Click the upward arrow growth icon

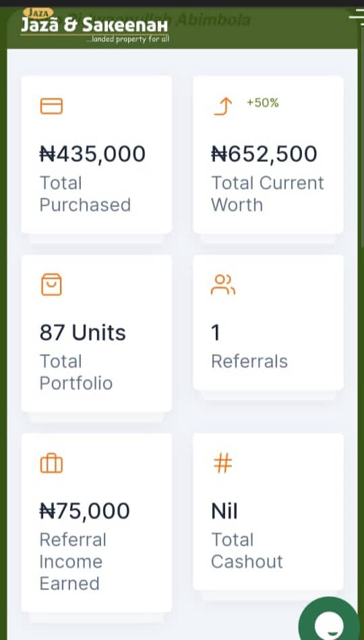pyautogui.click(x=223, y=107)
